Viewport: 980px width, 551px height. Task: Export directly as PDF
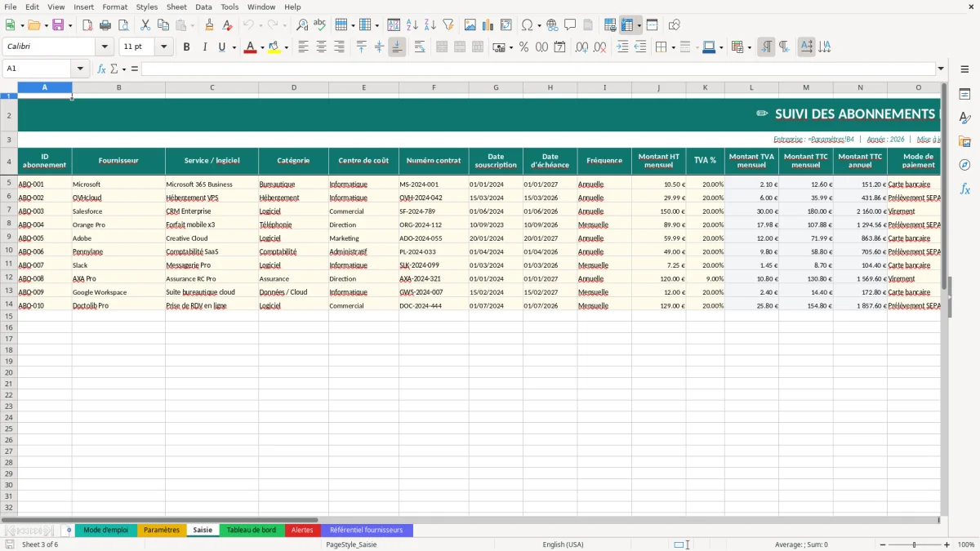point(87,25)
